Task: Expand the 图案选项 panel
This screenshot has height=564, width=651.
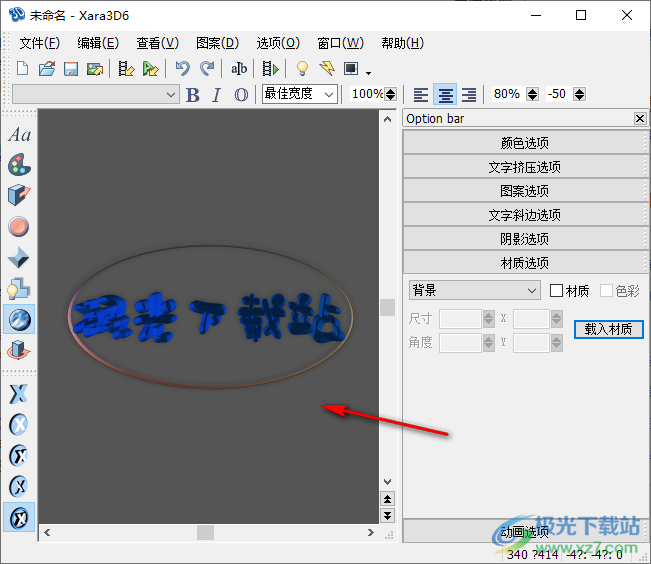Action: click(x=525, y=191)
